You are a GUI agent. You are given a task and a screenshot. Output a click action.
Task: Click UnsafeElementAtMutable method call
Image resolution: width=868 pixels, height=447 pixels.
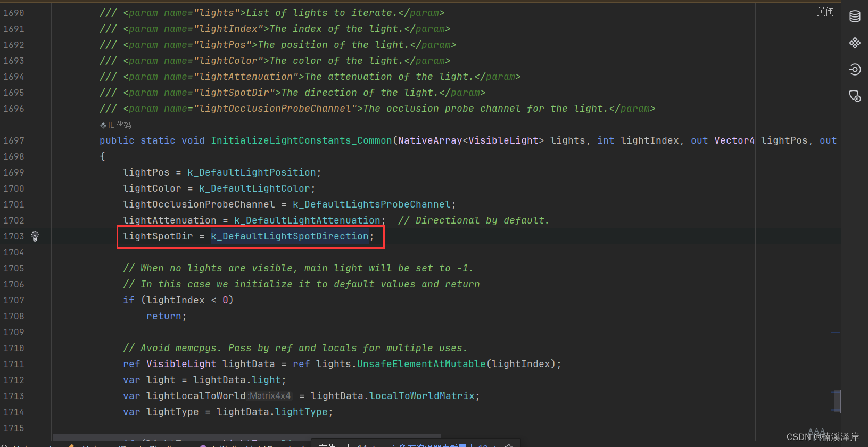tap(421, 364)
